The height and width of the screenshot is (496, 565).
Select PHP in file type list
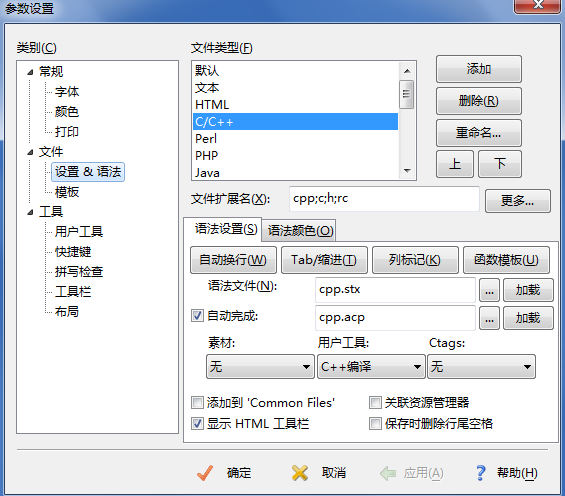pyautogui.click(x=295, y=156)
